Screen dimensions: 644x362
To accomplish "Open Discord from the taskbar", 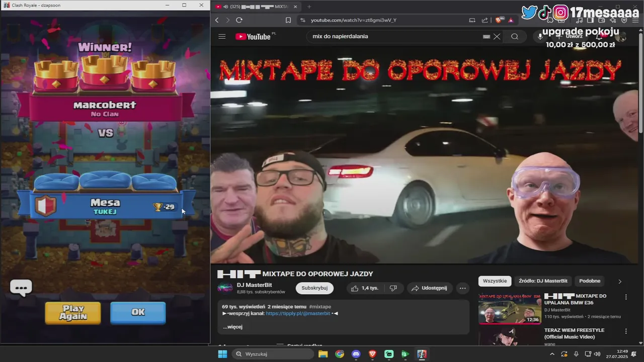I will 356,354.
